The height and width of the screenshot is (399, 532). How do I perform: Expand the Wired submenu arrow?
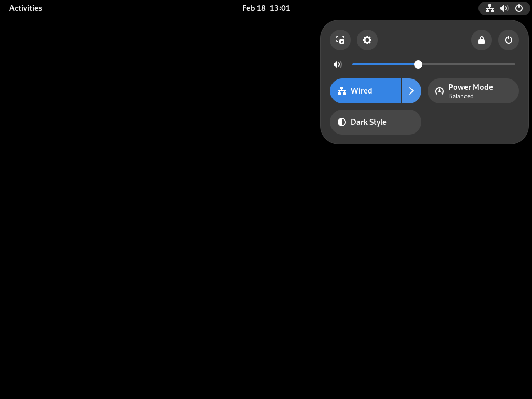pos(411,91)
